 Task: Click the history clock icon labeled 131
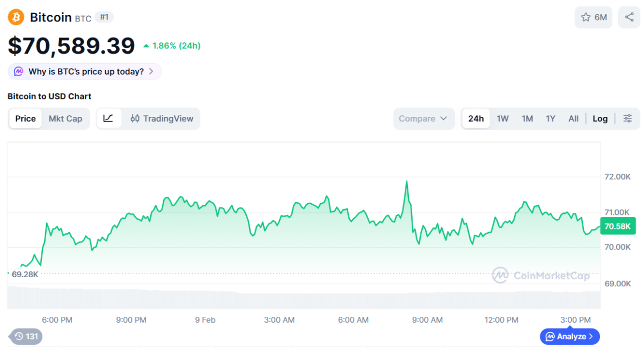click(x=26, y=336)
